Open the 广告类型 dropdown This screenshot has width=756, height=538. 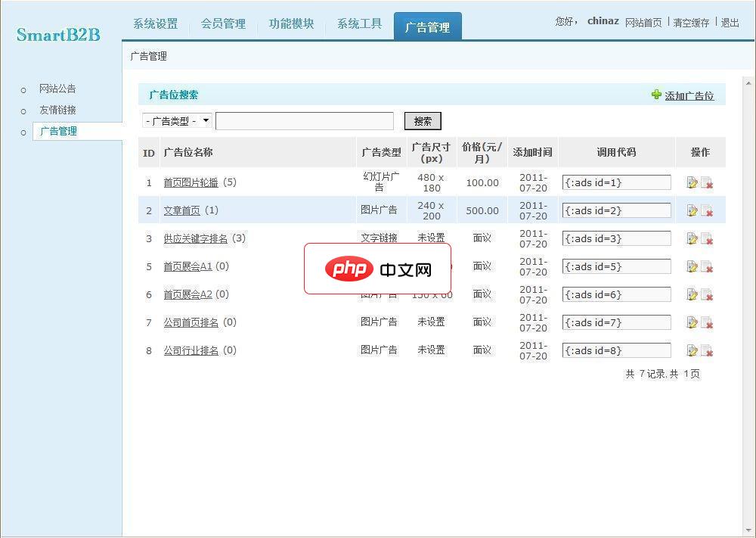(177, 120)
